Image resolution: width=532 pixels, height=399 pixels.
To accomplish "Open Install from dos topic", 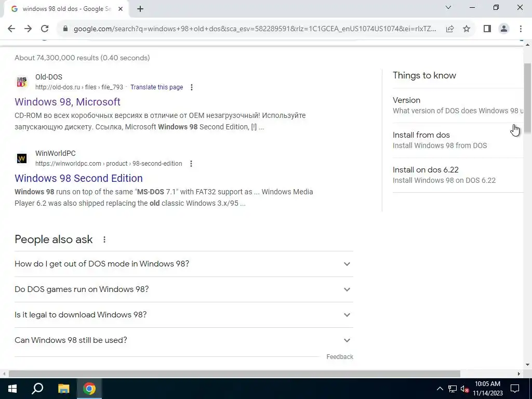I will (458, 140).
